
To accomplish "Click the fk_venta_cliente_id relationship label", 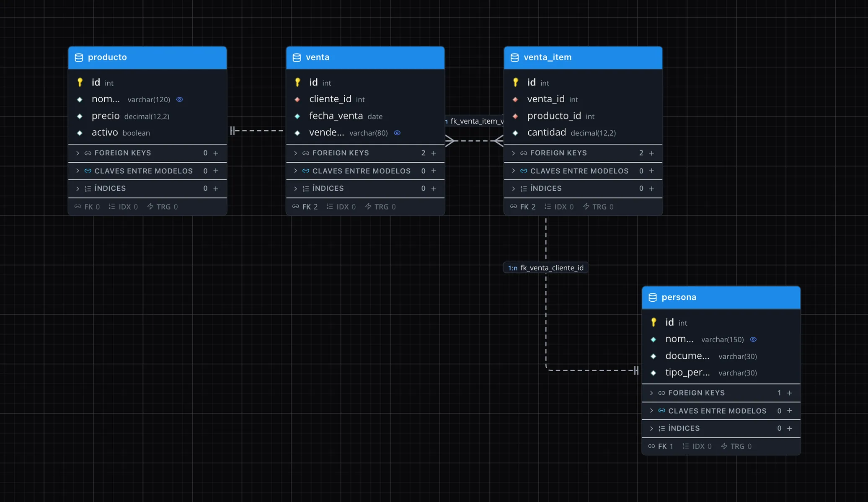I will 545,268.
